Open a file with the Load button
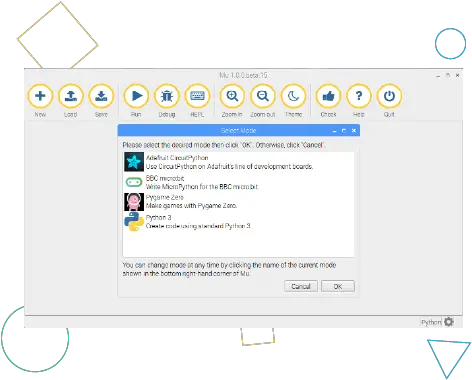Viewport: 472px width, 380px height. (70, 96)
